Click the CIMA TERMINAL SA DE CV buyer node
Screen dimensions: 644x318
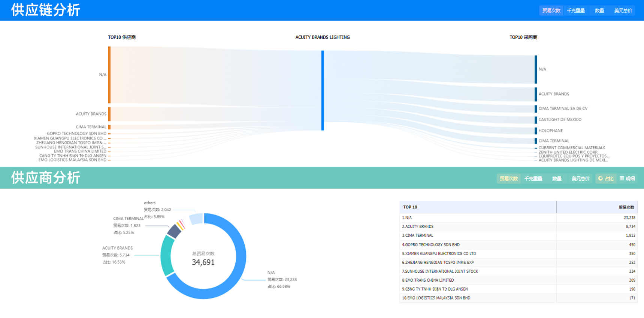click(536, 109)
